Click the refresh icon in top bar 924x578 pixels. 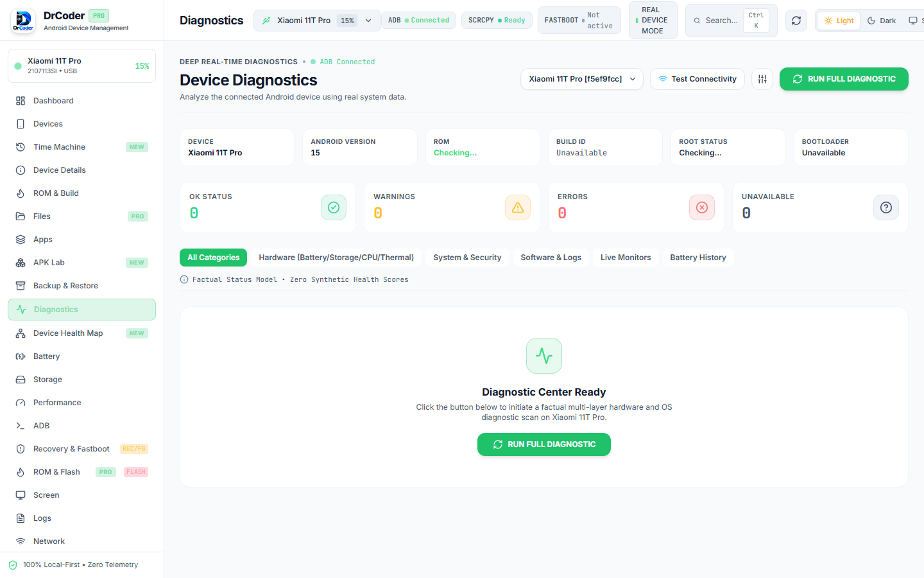796,21
